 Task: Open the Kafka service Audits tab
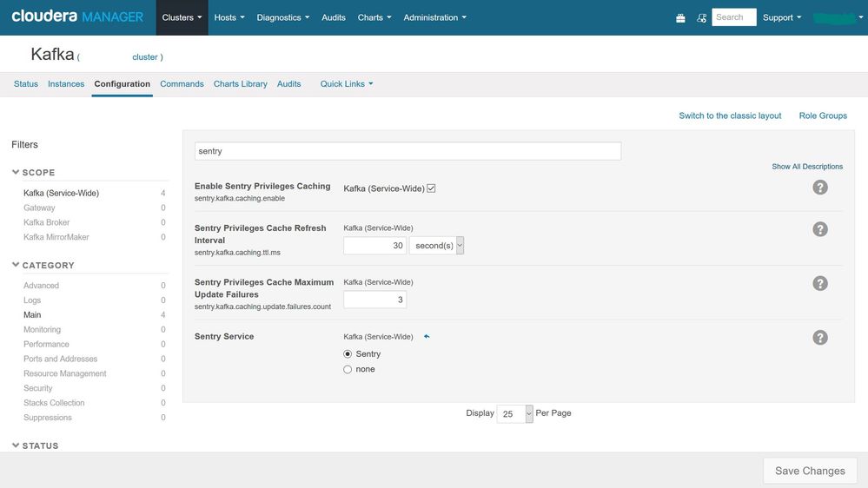click(x=289, y=84)
